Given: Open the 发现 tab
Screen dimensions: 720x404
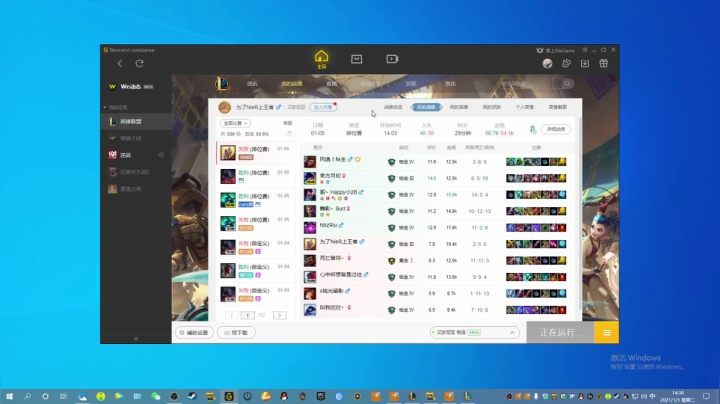Looking at the screenshot, I should (411, 84).
